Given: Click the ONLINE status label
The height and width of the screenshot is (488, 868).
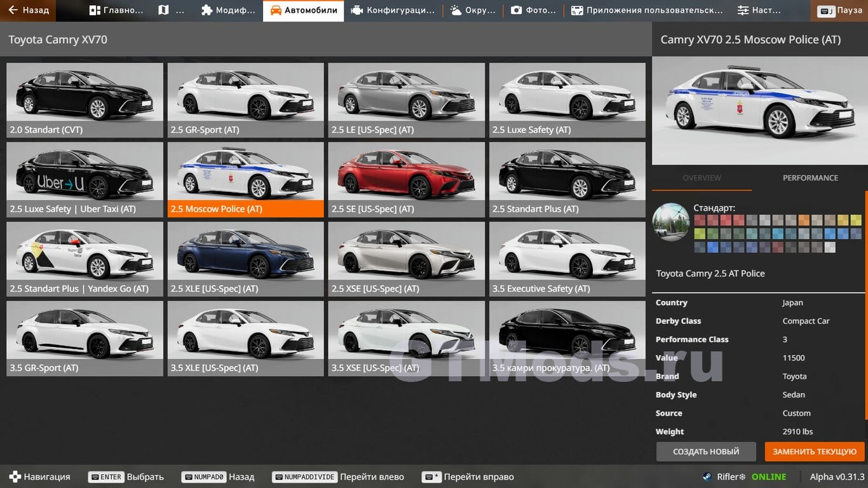Looking at the screenshot, I should point(769,477).
